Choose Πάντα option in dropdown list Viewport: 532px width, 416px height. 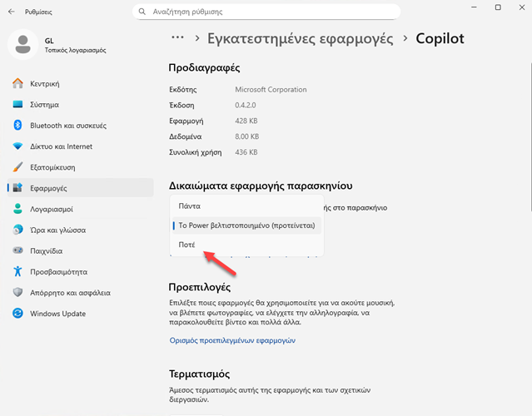pos(190,206)
